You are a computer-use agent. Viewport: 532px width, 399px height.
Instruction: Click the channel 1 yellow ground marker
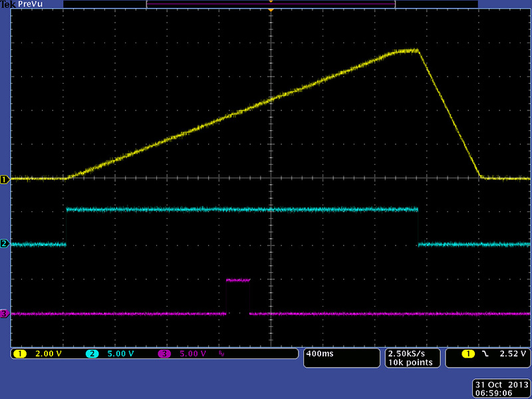(x=5, y=180)
